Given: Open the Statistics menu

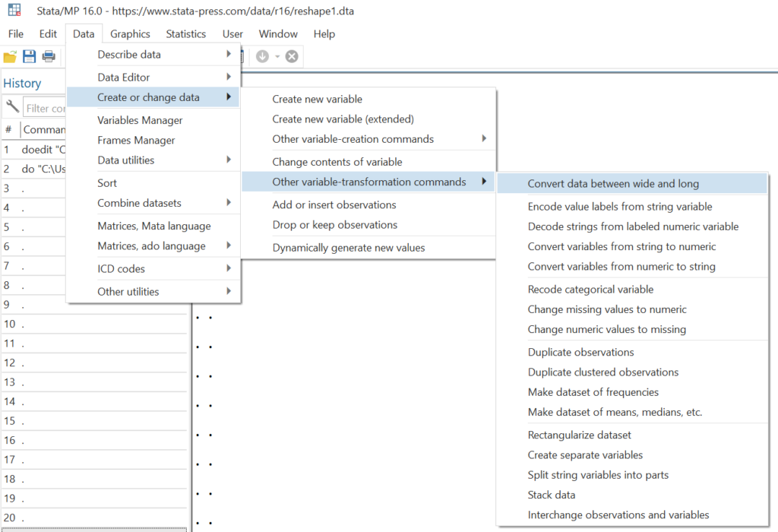Looking at the screenshot, I should 185,33.
